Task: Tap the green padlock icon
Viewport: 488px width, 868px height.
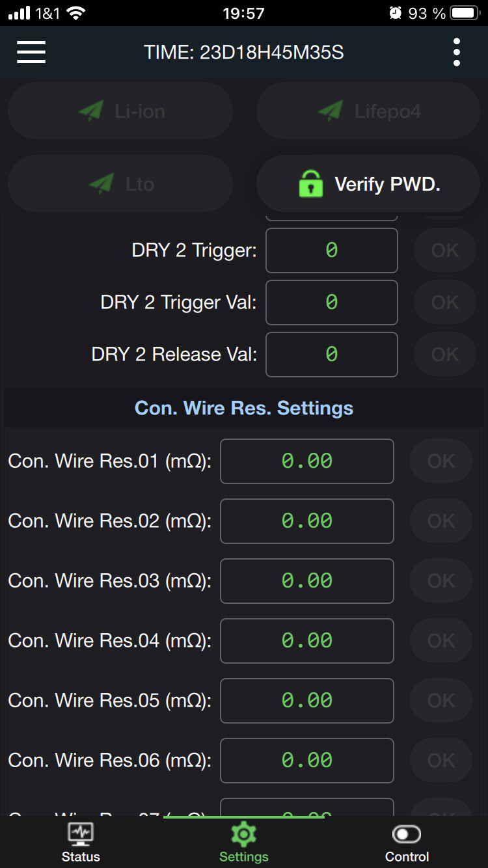Action: [310, 184]
